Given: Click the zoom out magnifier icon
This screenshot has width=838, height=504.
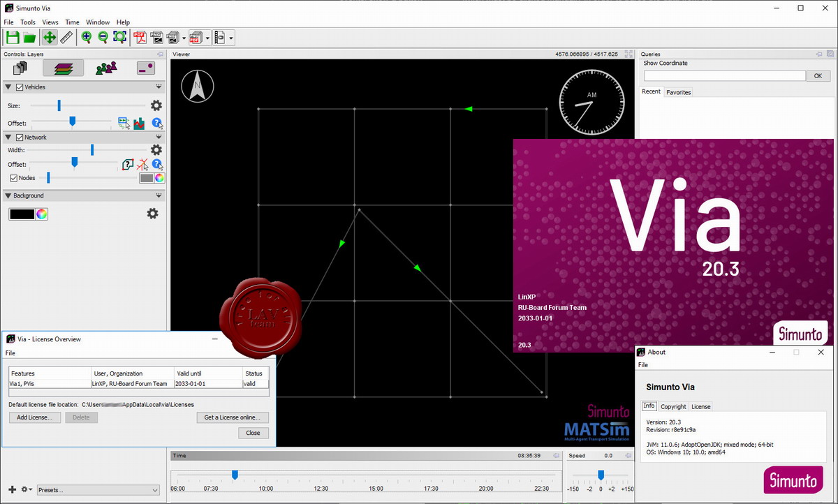Looking at the screenshot, I should (x=103, y=38).
